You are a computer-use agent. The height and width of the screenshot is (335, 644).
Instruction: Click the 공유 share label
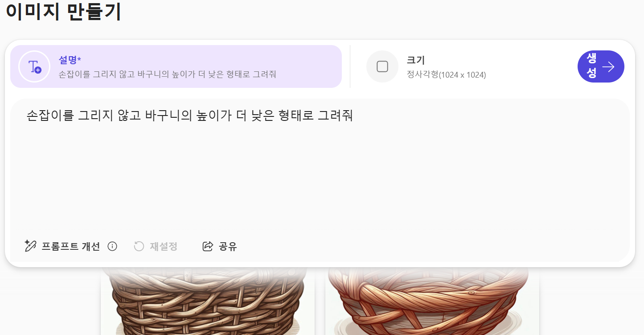coord(228,246)
